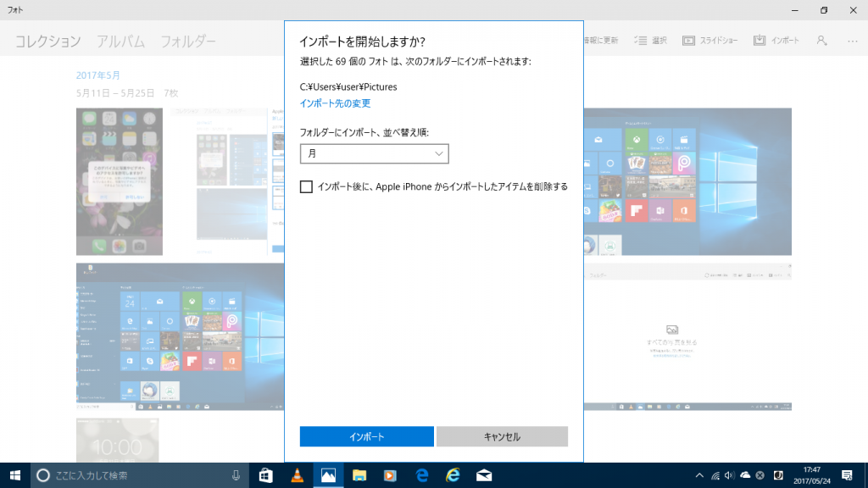Cancel the import dialog

[x=502, y=436]
